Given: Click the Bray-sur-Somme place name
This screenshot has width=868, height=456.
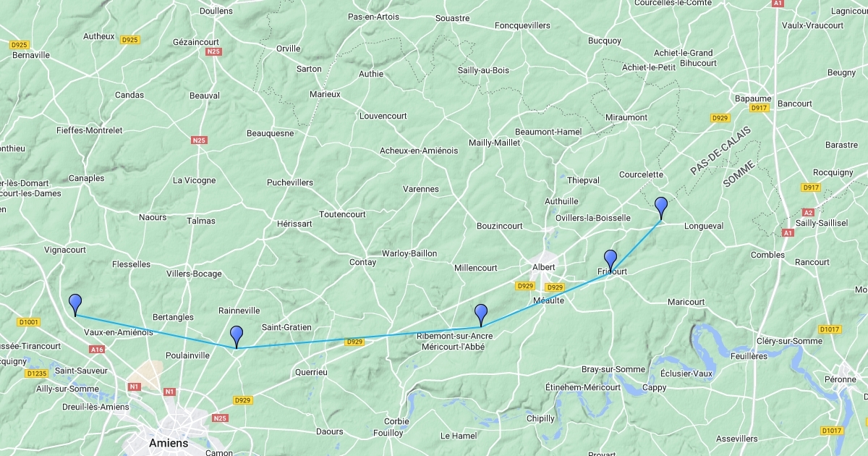Looking at the screenshot, I should click(x=613, y=369).
